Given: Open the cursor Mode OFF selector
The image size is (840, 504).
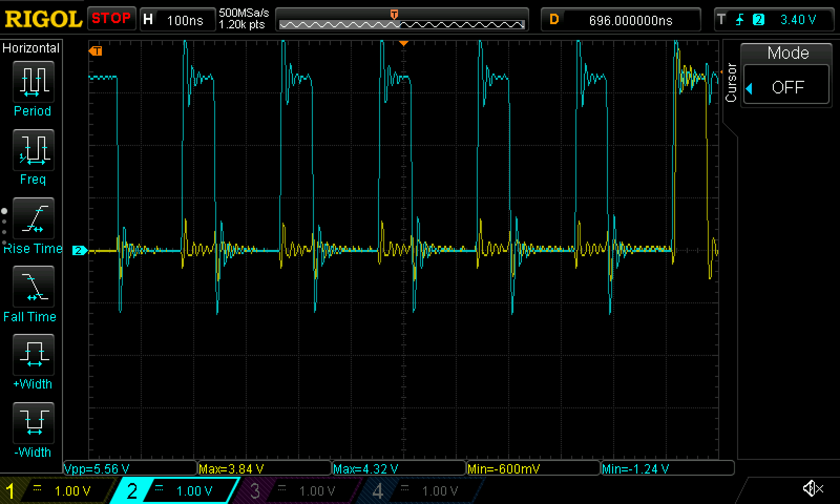Looking at the screenshot, I should tap(787, 87).
